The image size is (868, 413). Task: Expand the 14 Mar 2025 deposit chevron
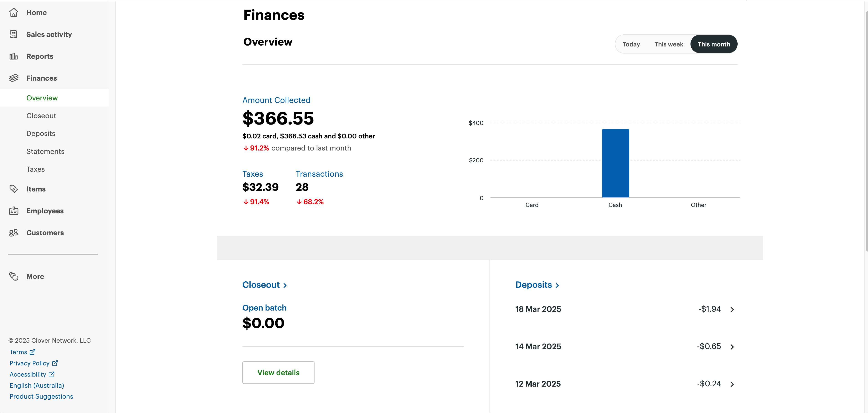732,347
